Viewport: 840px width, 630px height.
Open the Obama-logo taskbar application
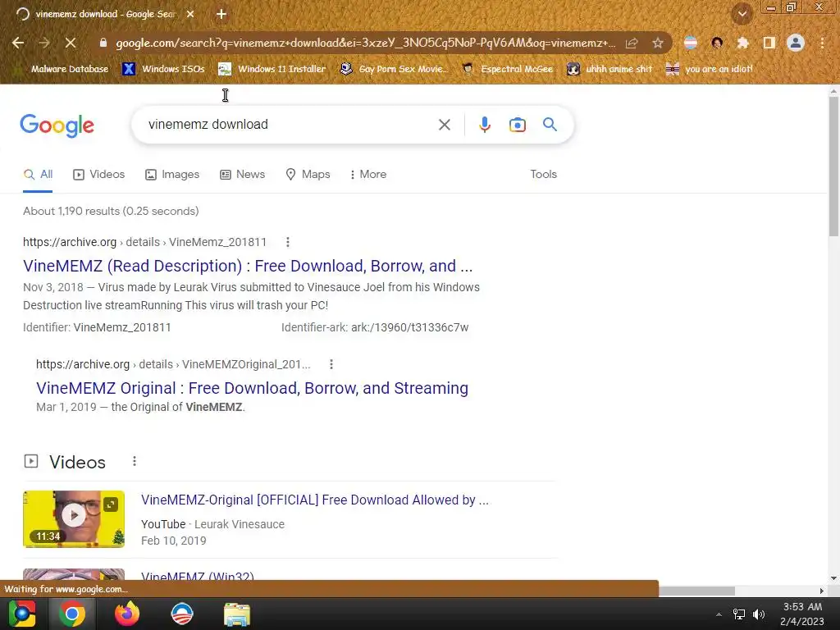pos(181,614)
